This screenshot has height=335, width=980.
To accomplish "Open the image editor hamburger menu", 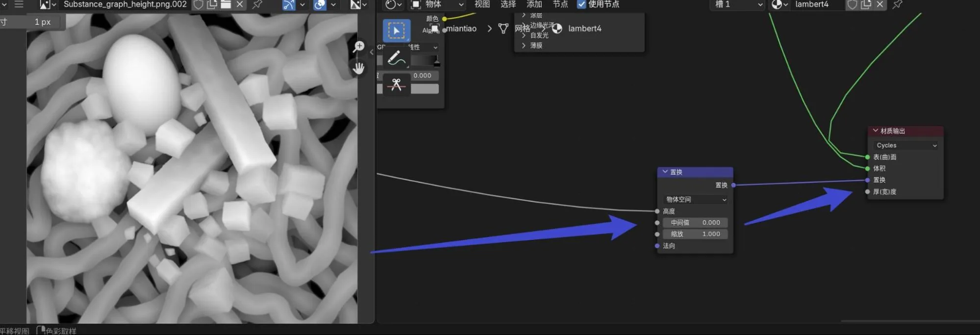I will 19,4.
